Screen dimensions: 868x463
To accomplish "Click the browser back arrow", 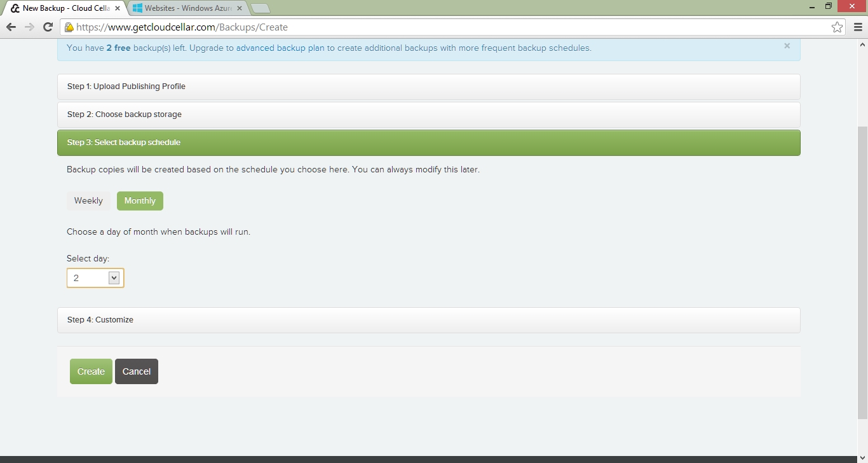I will coord(11,27).
